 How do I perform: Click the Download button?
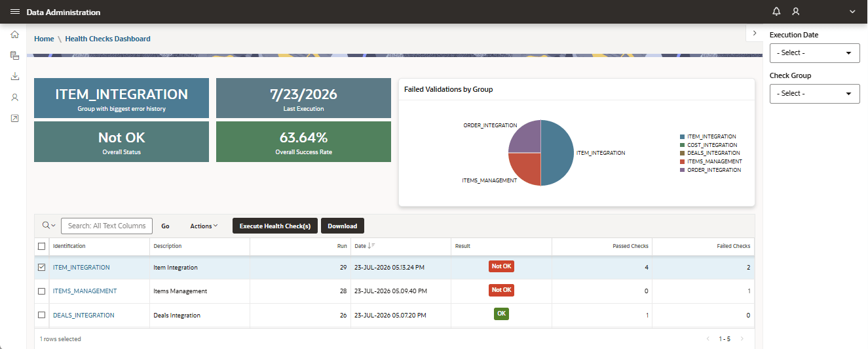click(342, 226)
